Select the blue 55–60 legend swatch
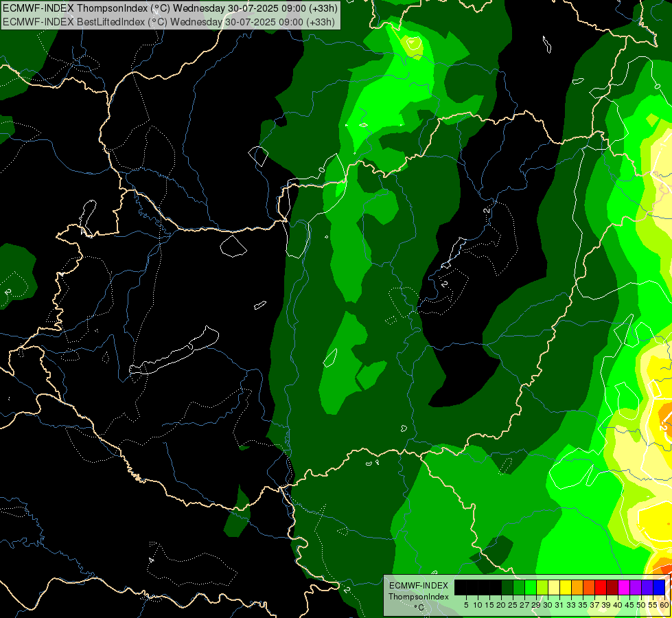The image size is (672, 618). pyautogui.click(x=659, y=587)
